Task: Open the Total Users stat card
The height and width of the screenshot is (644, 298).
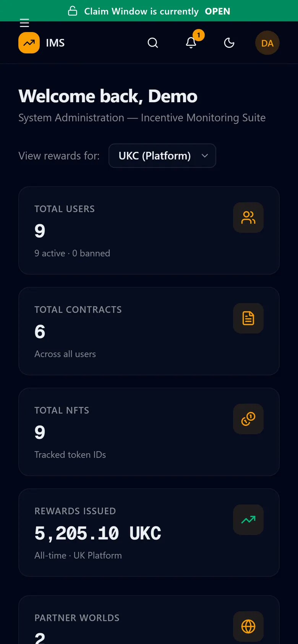Action: (x=149, y=230)
